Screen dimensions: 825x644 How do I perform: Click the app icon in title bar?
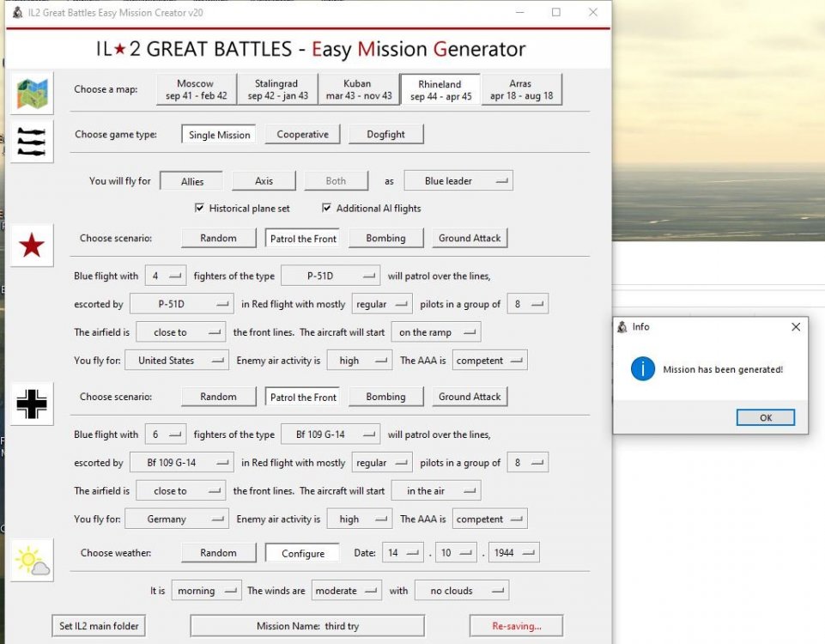pos(15,13)
